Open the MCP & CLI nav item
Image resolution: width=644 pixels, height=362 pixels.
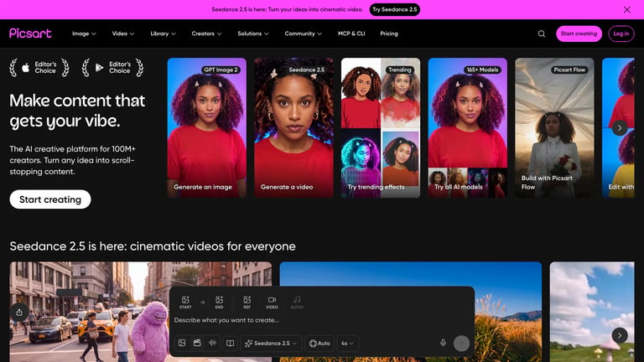tap(351, 34)
